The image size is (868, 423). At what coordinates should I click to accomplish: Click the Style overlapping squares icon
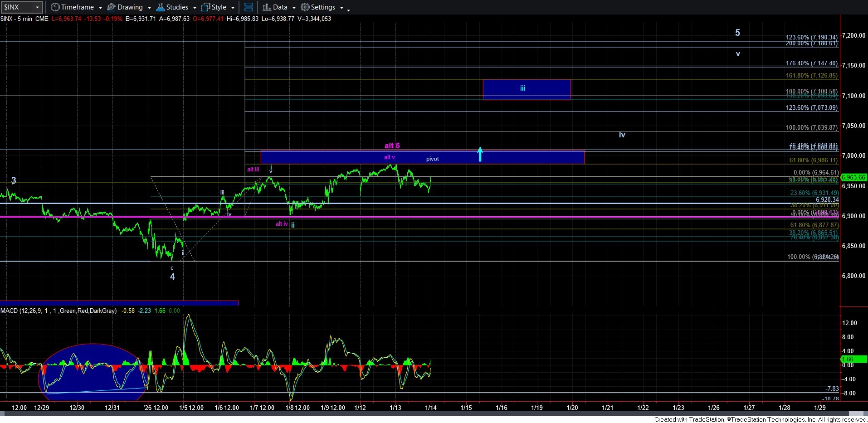point(205,7)
